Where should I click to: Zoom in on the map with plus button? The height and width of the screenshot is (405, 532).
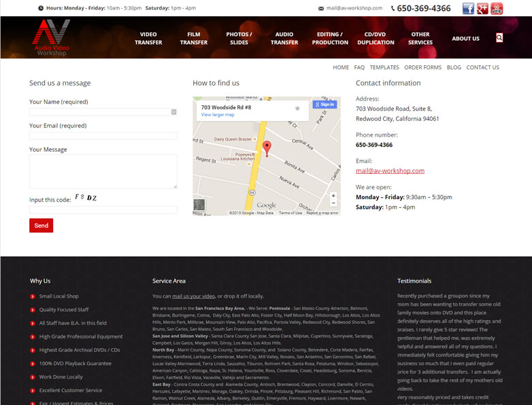click(333, 196)
